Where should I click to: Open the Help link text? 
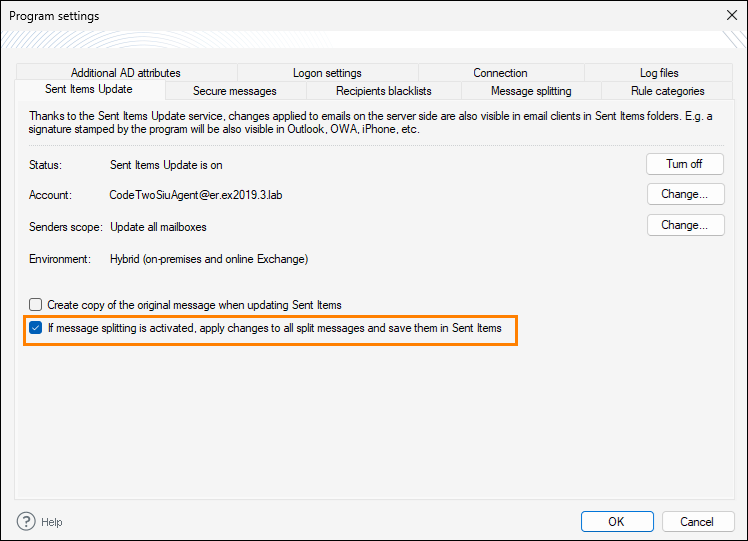click(52, 522)
